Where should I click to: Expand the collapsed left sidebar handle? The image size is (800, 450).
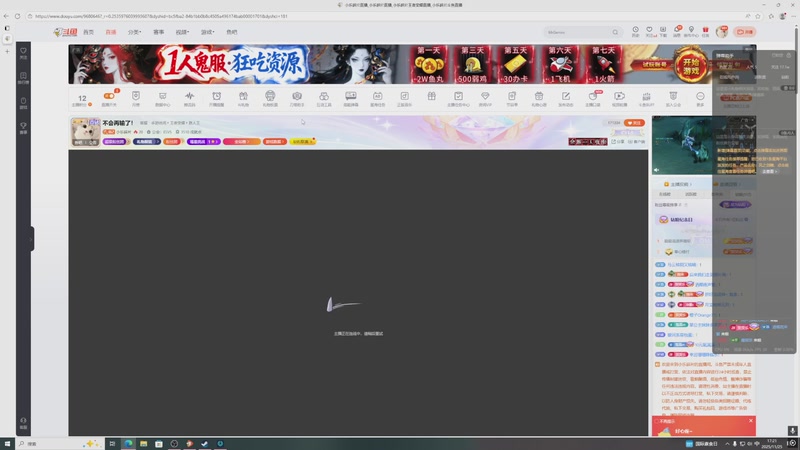click(32, 238)
